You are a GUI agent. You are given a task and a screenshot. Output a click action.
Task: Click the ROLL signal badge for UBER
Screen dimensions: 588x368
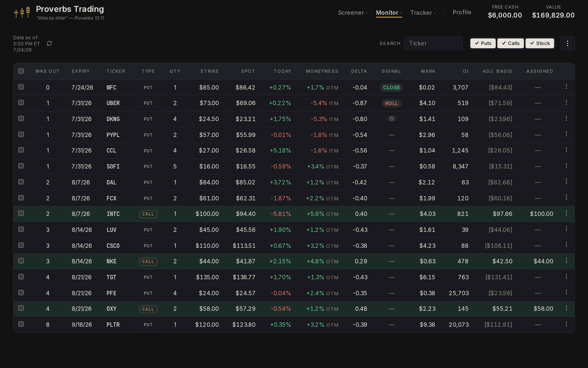point(391,103)
